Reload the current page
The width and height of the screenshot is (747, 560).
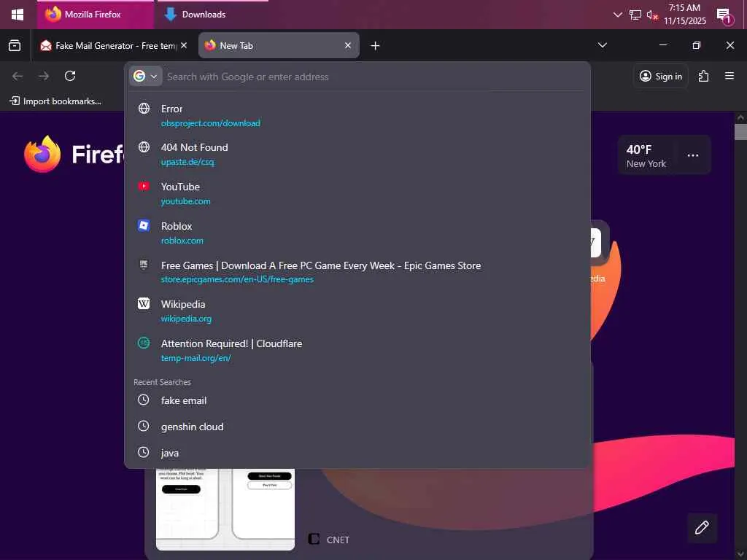(70, 76)
